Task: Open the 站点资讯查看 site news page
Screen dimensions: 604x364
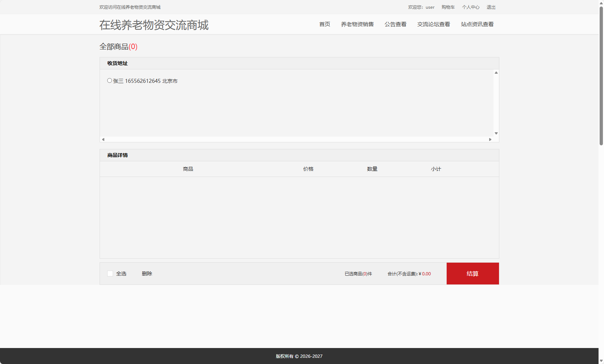Action: coord(477,24)
